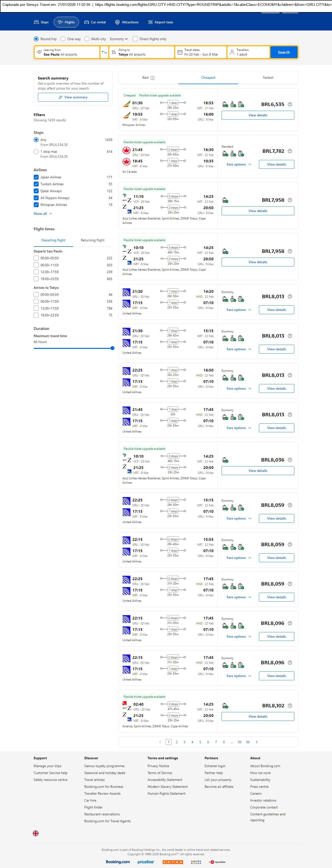
Task: Click the Travel dates field
Action: pos(201,52)
